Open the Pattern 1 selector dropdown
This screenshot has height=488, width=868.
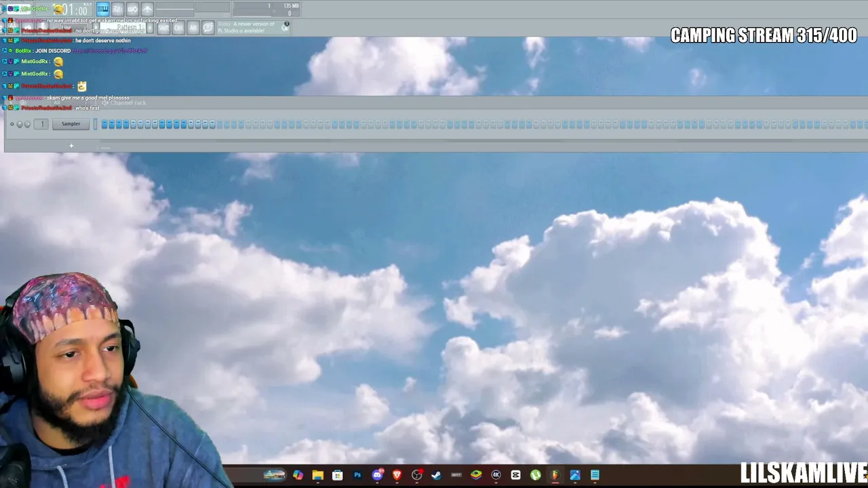pos(122,28)
